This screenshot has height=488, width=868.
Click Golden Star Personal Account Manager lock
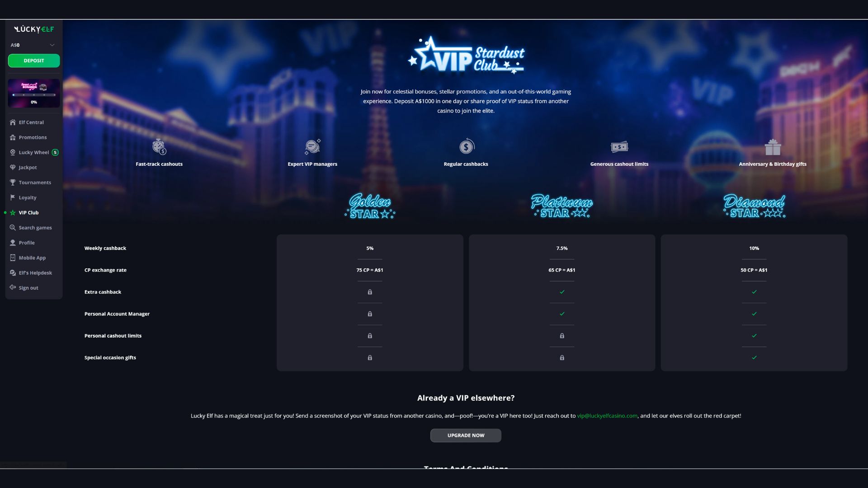pos(370,314)
